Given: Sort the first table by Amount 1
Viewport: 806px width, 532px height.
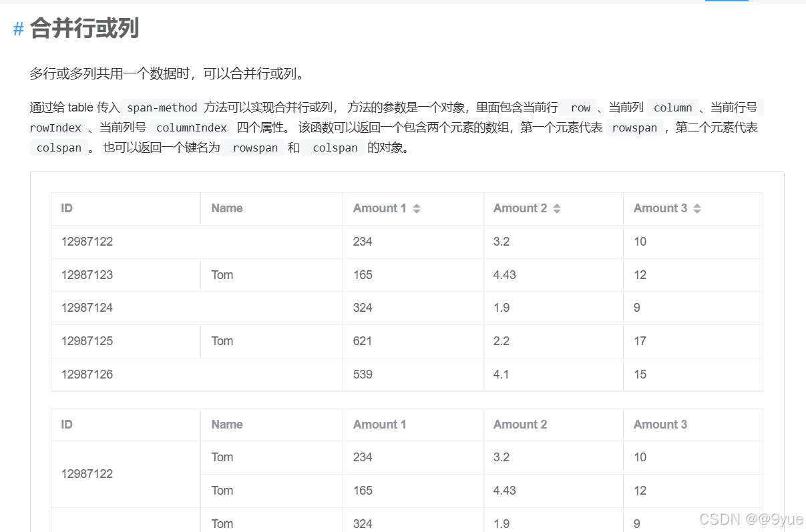Looking at the screenshot, I should [x=416, y=208].
